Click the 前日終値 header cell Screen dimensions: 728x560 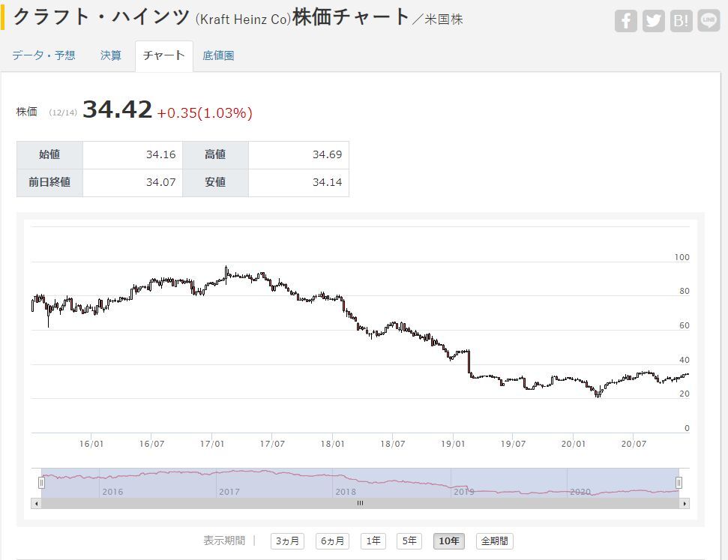pyautogui.click(x=49, y=182)
